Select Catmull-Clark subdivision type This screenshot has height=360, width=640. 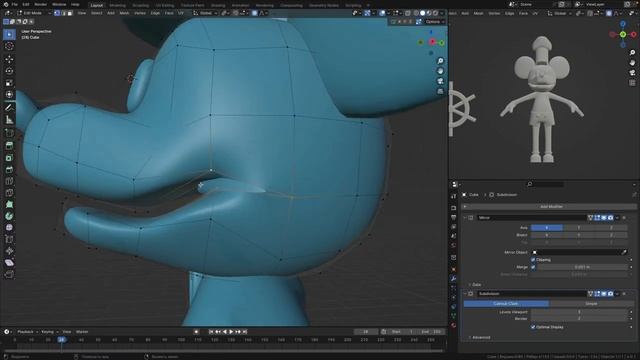[x=506, y=304]
